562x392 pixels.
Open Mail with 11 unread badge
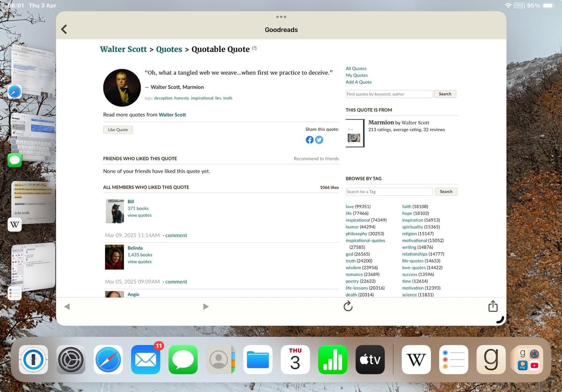[146, 359]
